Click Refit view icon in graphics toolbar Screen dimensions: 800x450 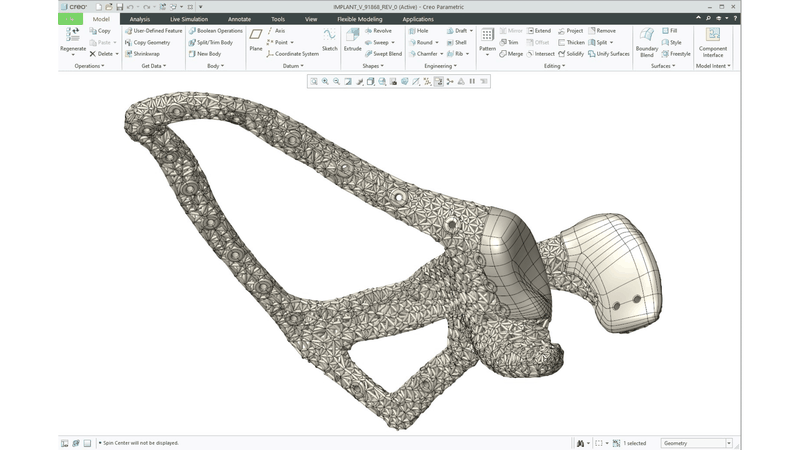tap(314, 81)
